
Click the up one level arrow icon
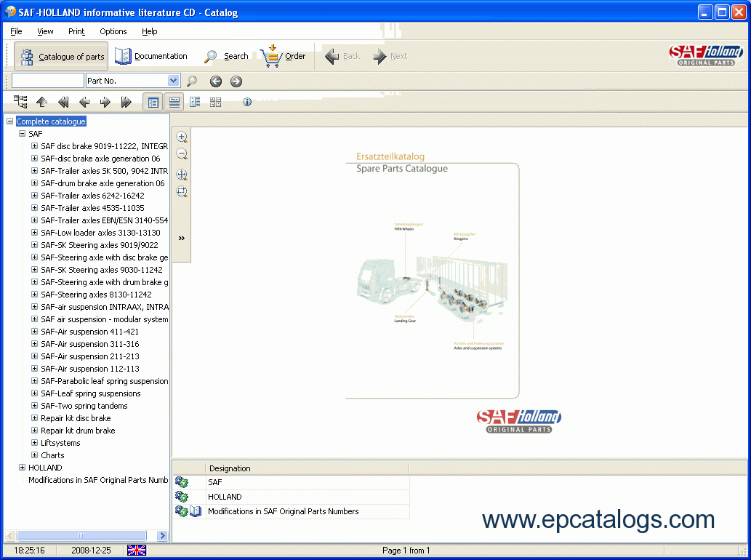[x=42, y=102]
